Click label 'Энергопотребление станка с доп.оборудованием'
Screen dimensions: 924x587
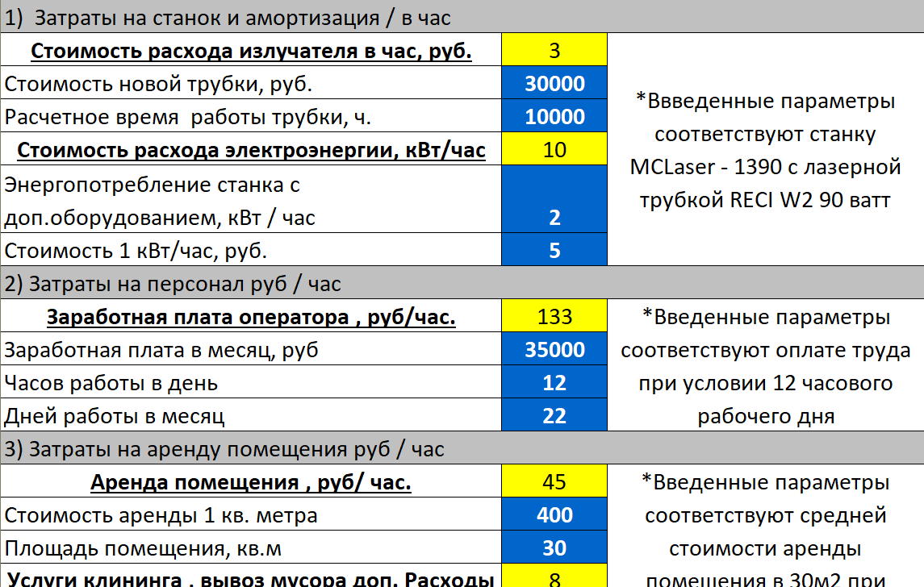coord(159,201)
